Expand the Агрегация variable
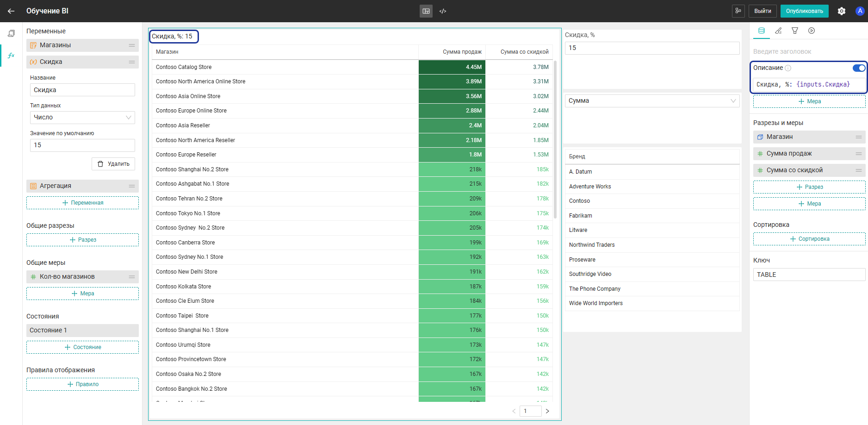This screenshot has height=425, width=868. pyautogui.click(x=82, y=186)
